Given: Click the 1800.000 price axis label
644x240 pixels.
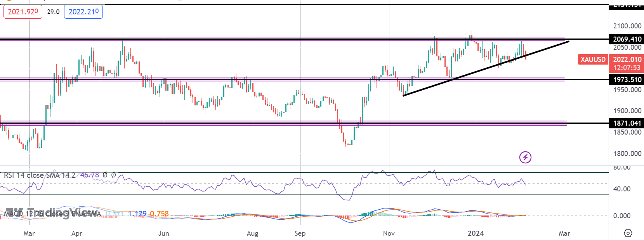Looking at the screenshot, I should (627, 154).
